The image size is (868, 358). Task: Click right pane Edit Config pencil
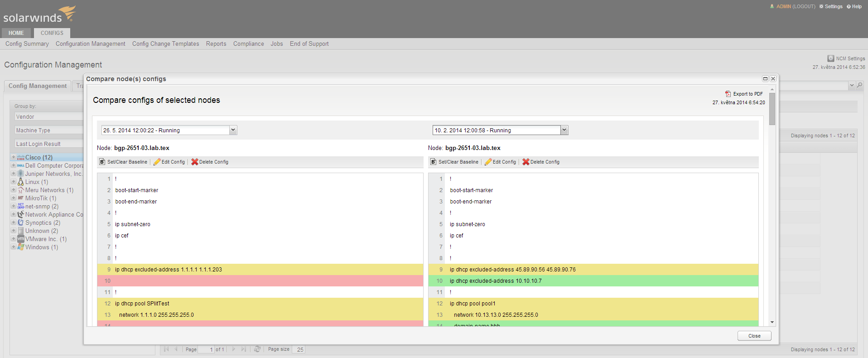tap(488, 162)
